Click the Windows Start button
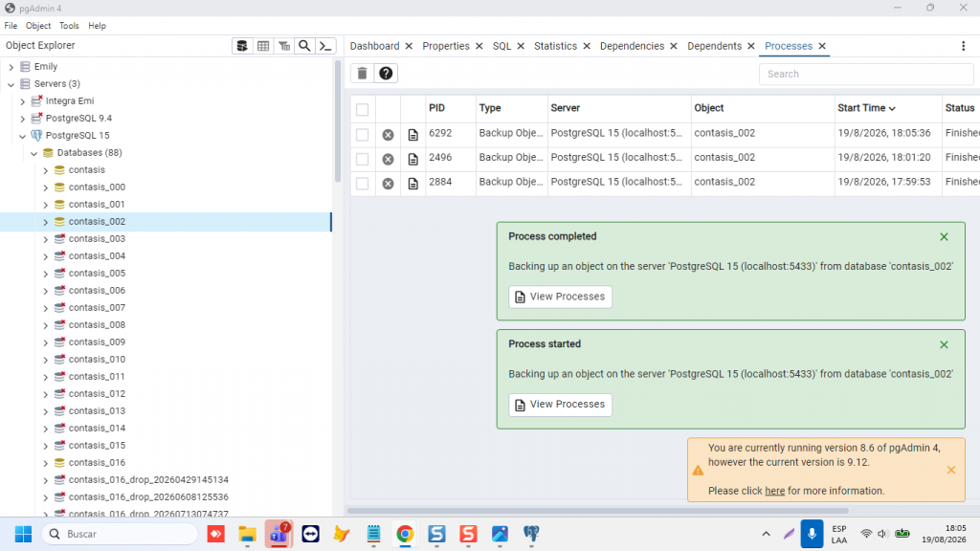This screenshot has height=551, width=980. (x=23, y=534)
